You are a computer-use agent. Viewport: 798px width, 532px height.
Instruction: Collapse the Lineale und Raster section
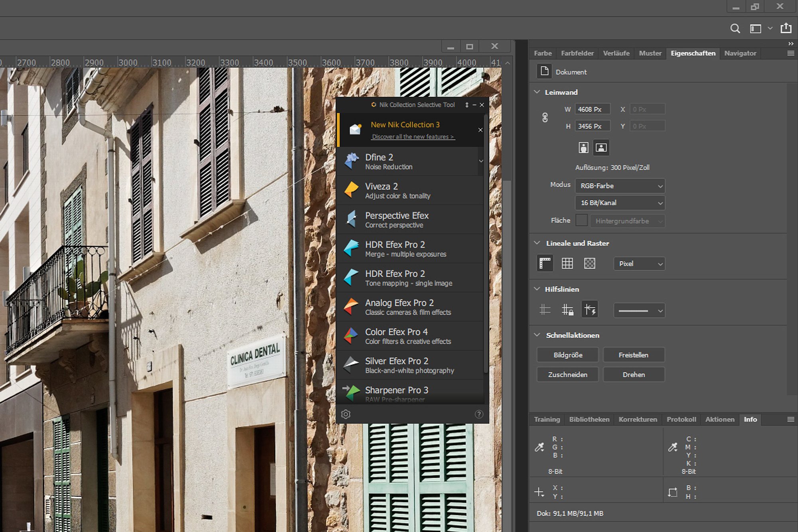(537, 243)
